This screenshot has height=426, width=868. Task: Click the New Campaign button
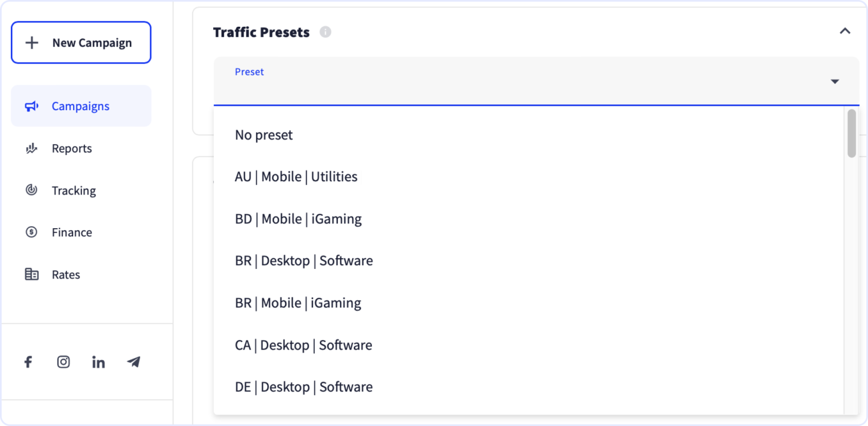(81, 43)
